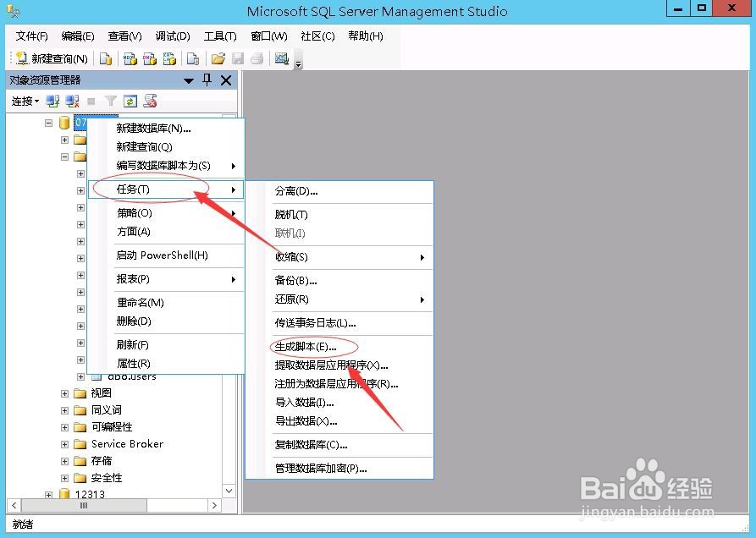Choose 新建查询(Q) from the context menu
Viewport: 756px width, 538px height.
click(x=166, y=147)
